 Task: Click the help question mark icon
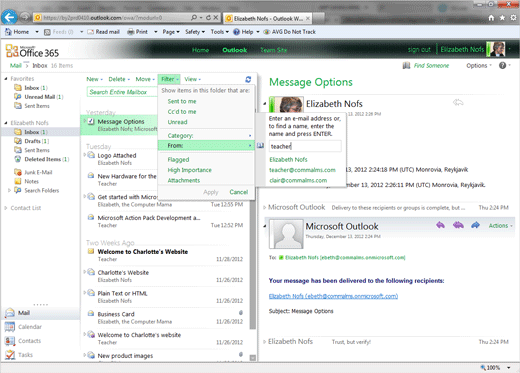(502, 66)
